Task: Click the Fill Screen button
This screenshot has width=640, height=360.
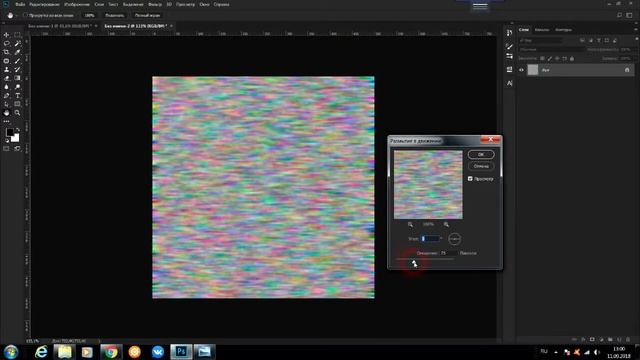Action: [147, 16]
